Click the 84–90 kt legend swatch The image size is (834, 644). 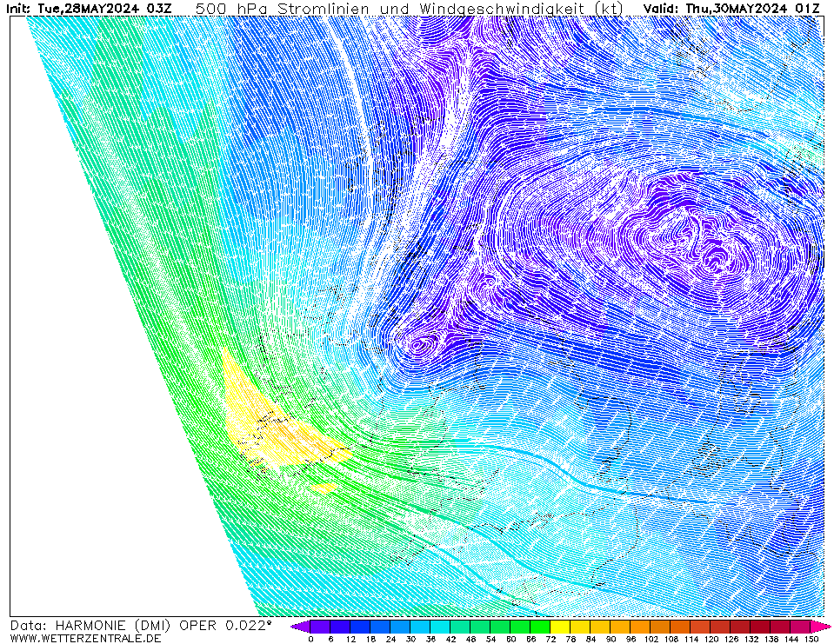point(601,627)
